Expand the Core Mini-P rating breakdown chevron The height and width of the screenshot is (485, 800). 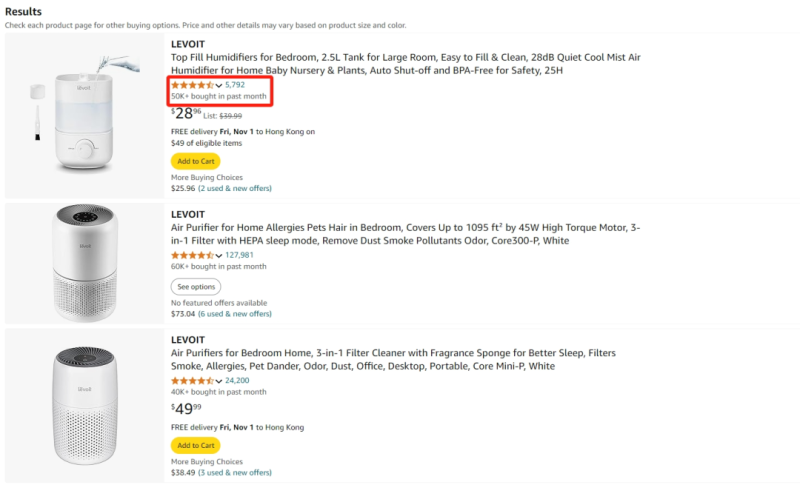pos(219,381)
